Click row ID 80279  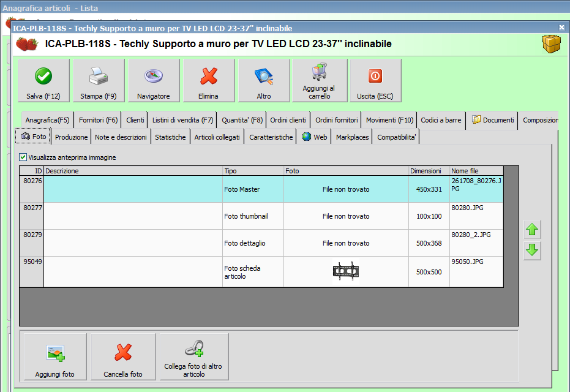[x=32, y=243]
